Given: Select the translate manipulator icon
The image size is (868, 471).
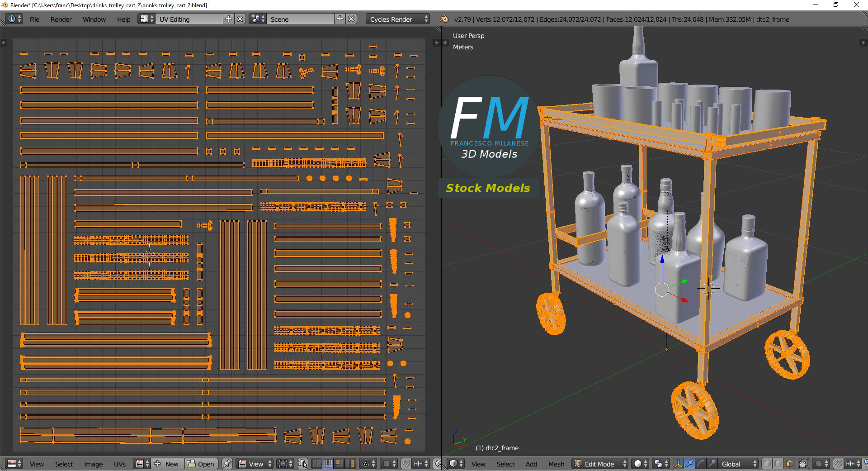Looking at the screenshot, I should click(689, 464).
